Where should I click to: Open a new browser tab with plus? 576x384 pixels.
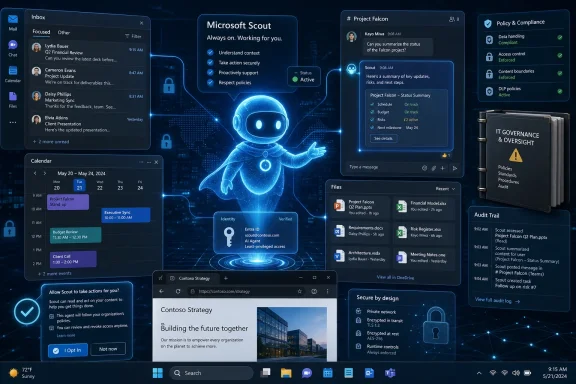[226, 278]
